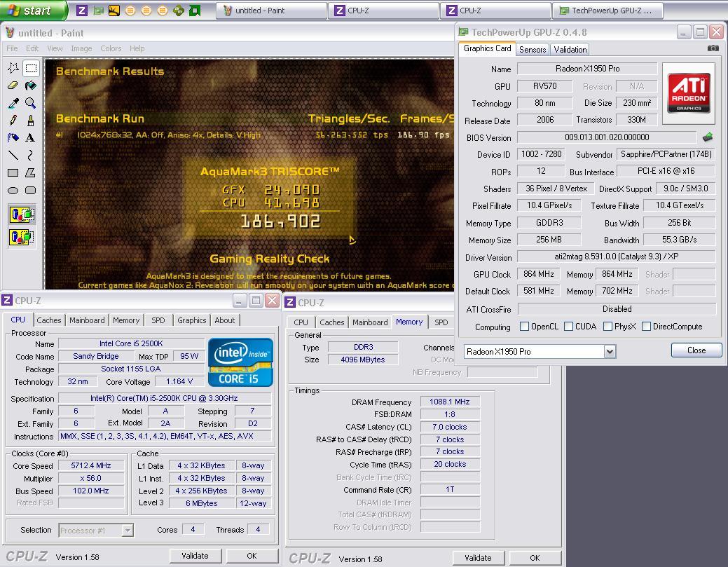
Task: Select the Curve tool in Paint
Action: (x=31, y=155)
